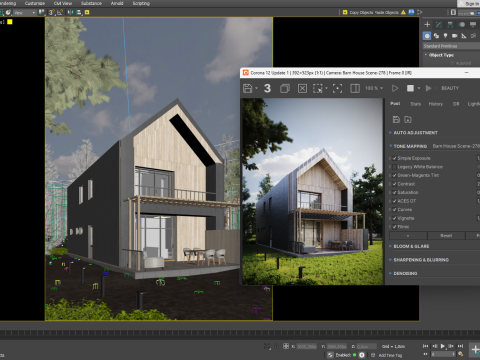Click the solid Render play button
This screenshot has height=360, width=480.
[428, 88]
